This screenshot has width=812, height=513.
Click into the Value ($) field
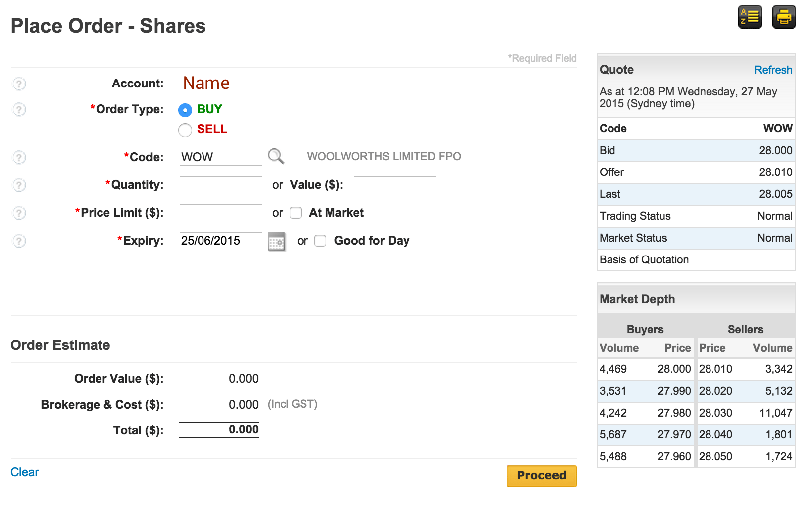click(x=395, y=185)
